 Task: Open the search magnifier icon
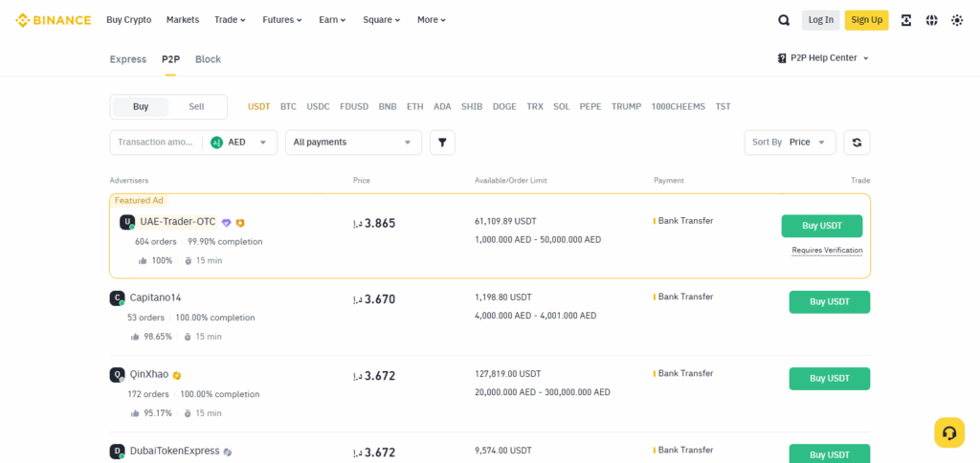pos(784,20)
